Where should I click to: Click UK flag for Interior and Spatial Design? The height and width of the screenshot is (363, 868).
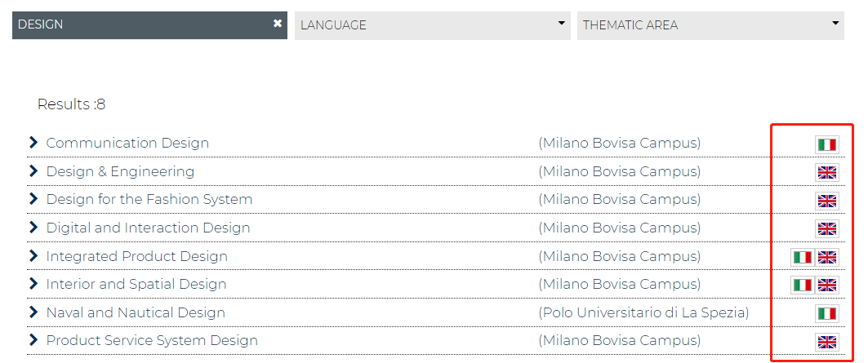tap(827, 285)
